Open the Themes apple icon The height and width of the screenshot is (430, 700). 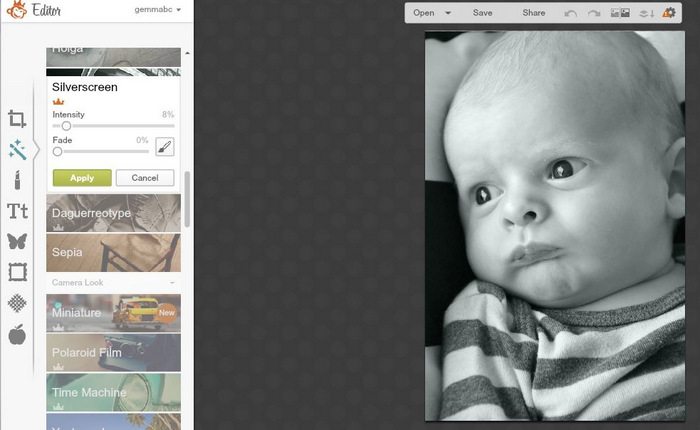click(17, 334)
